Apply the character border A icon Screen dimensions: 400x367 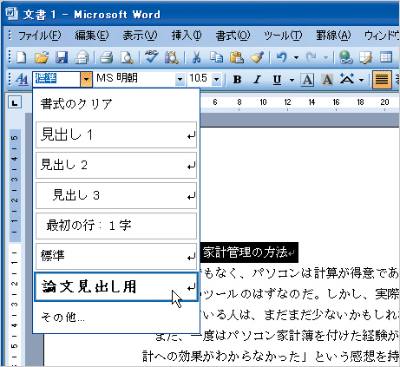pos(307,80)
